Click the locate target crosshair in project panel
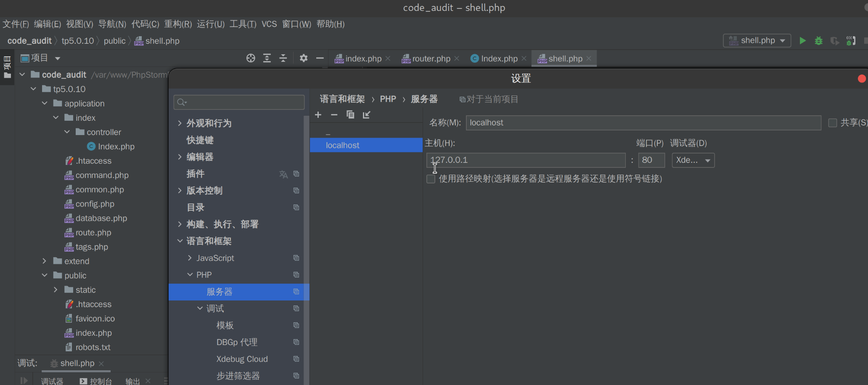 coord(251,58)
